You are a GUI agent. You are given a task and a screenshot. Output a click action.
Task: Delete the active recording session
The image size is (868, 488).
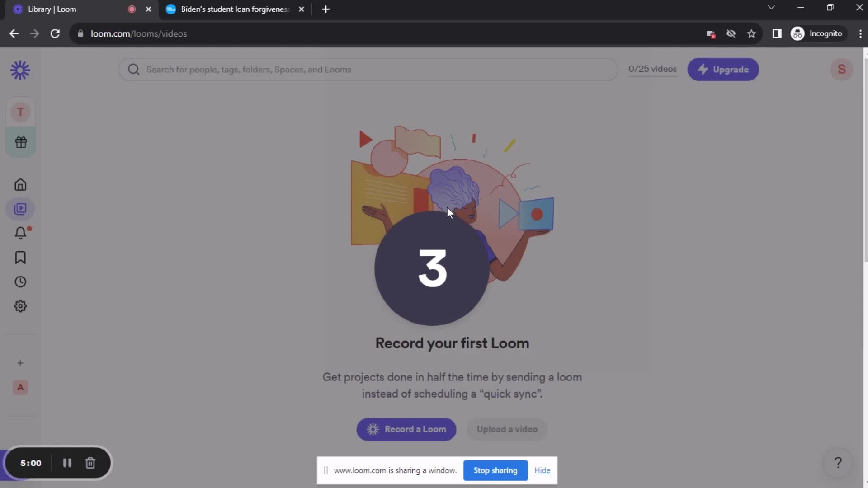[90, 463]
